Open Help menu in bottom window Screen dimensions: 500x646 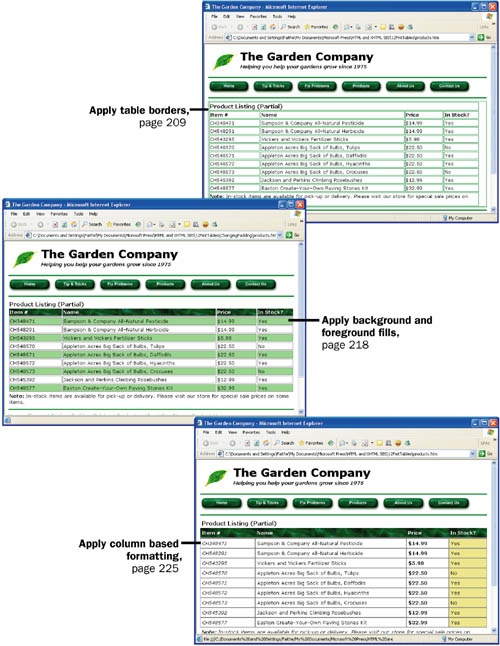[x=285, y=433]
